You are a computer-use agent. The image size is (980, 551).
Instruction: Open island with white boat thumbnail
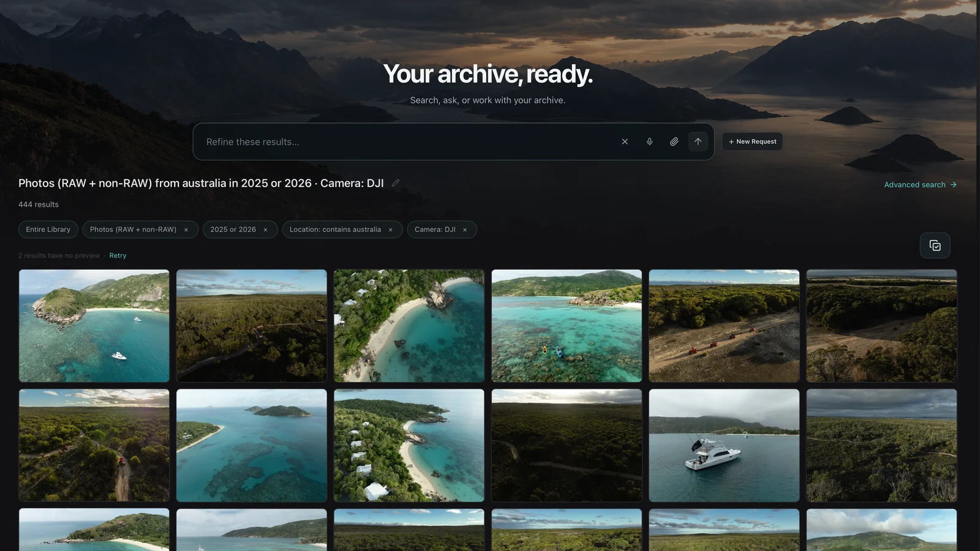94,326
